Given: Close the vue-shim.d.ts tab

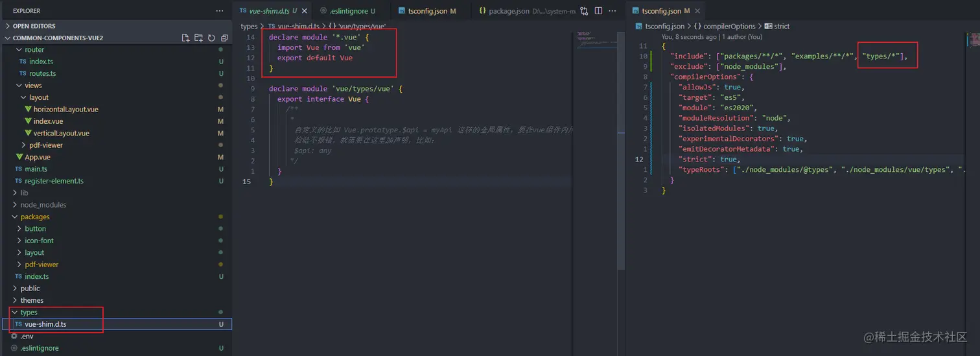Looking at the screenshot, I should point(304,11).
